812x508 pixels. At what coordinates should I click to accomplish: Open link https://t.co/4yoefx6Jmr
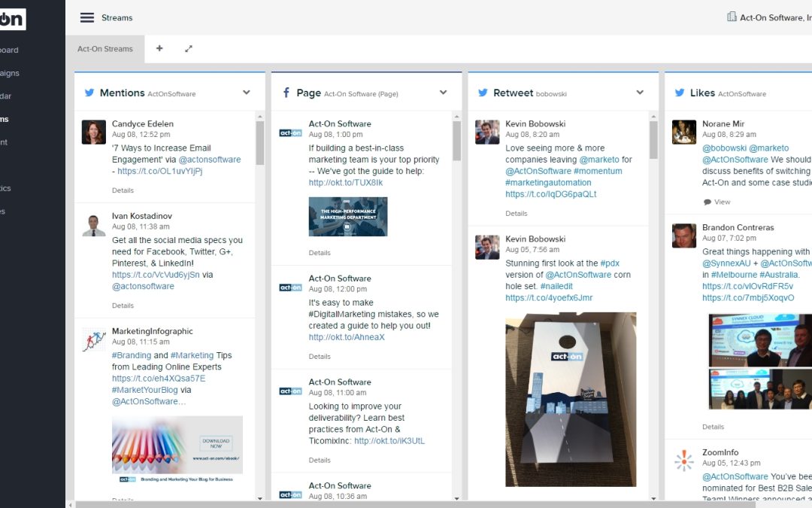pos(549,297)
